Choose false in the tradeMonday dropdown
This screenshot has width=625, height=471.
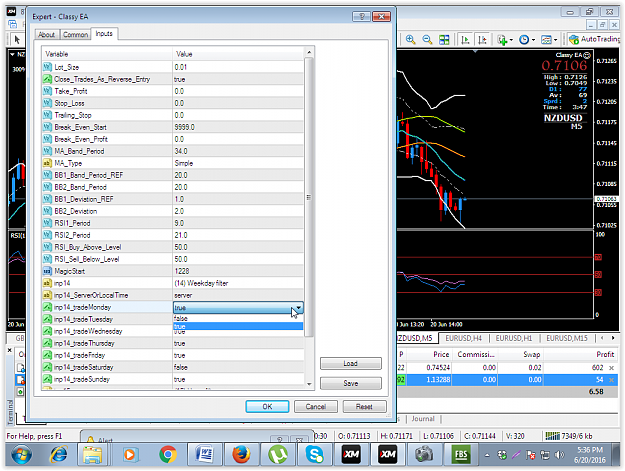pyautogui.click(x=238, y=318)
